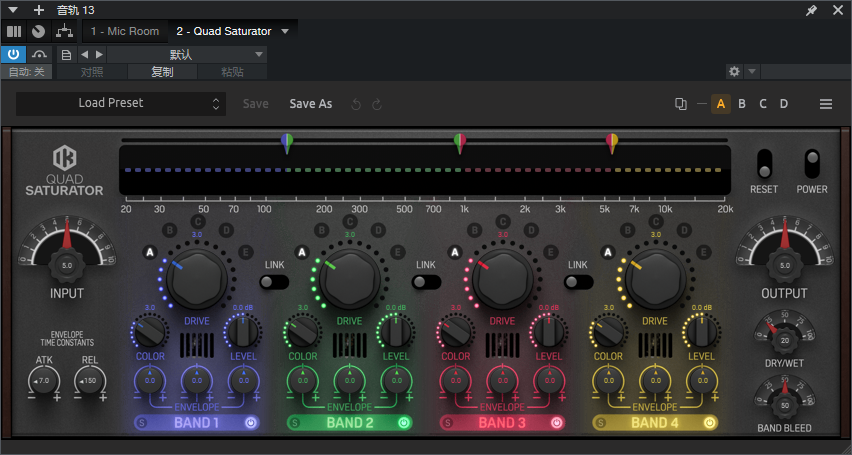
Task: Click the copy snapshot icon
Action: (x=680, y=104)
